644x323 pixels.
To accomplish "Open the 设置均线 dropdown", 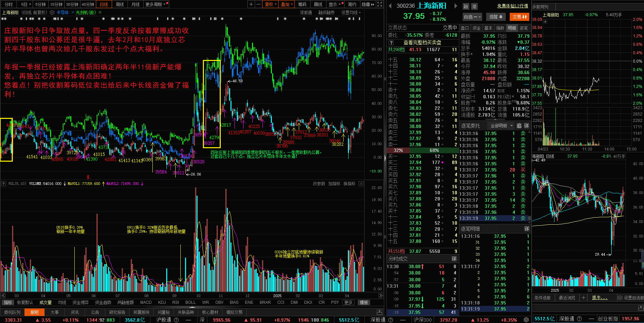I will pyautogui.click(x=351, y=12).
